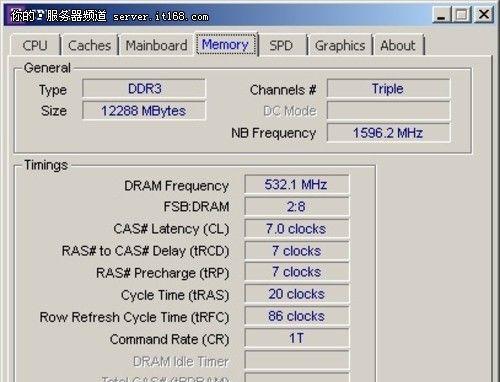Image resolution: width=500 pixels, height=382 pixels.
Task: Select the Channels # field showing Triple
Action: (x=388, y=89)
